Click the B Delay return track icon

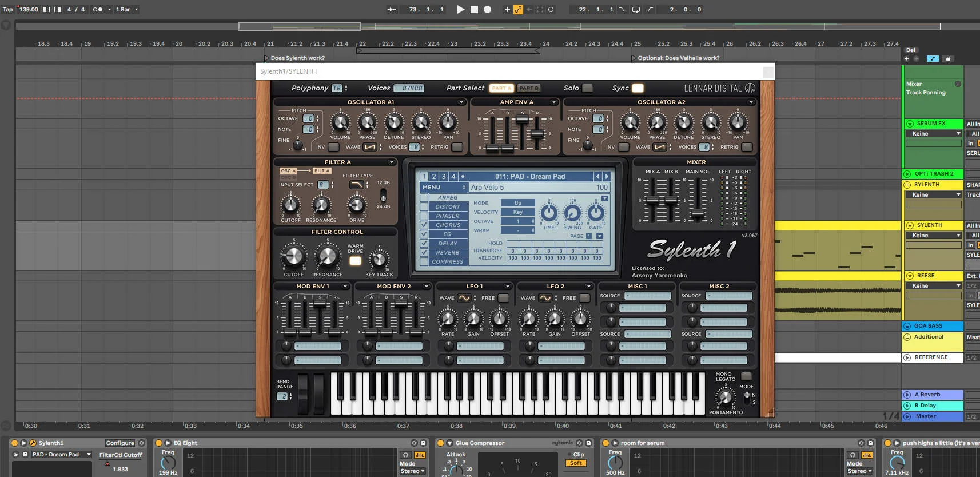[x=907, y=406]
